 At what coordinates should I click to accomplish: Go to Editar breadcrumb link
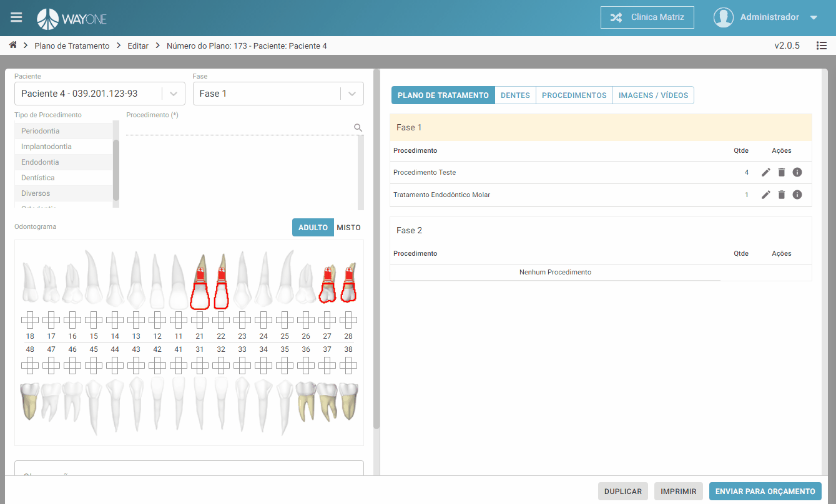[138, 46]
